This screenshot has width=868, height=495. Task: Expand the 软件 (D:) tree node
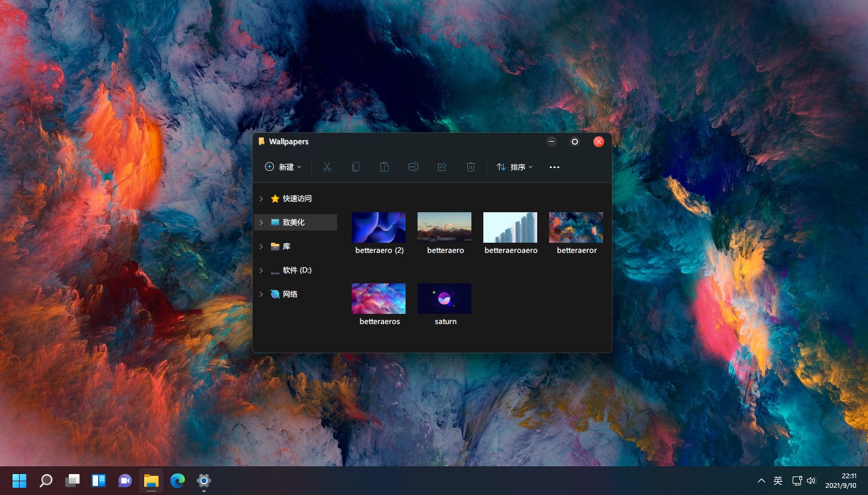(x=261, y=270)
